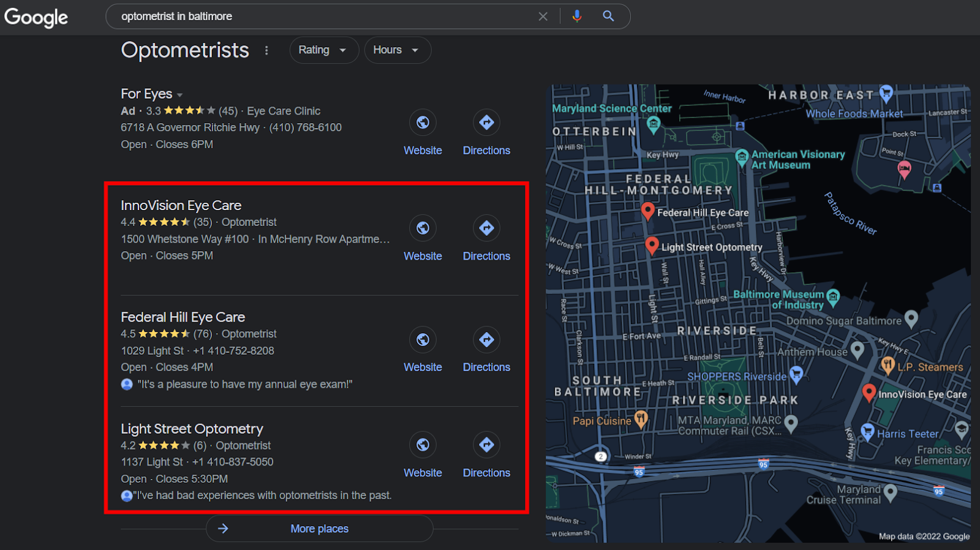Click the RIVERSIDE PARK map label
Image resolution: width=980 pixels, height=550 pixels.
click(x=736, y=400)
